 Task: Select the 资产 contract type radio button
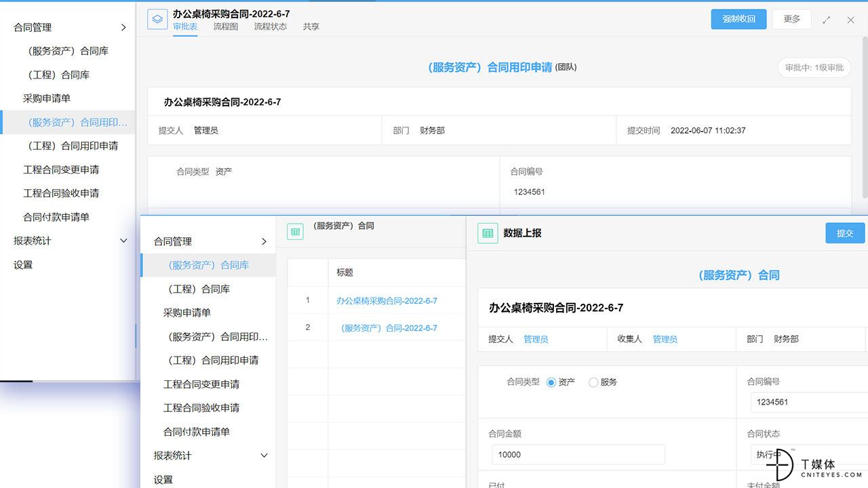point(551,382)
